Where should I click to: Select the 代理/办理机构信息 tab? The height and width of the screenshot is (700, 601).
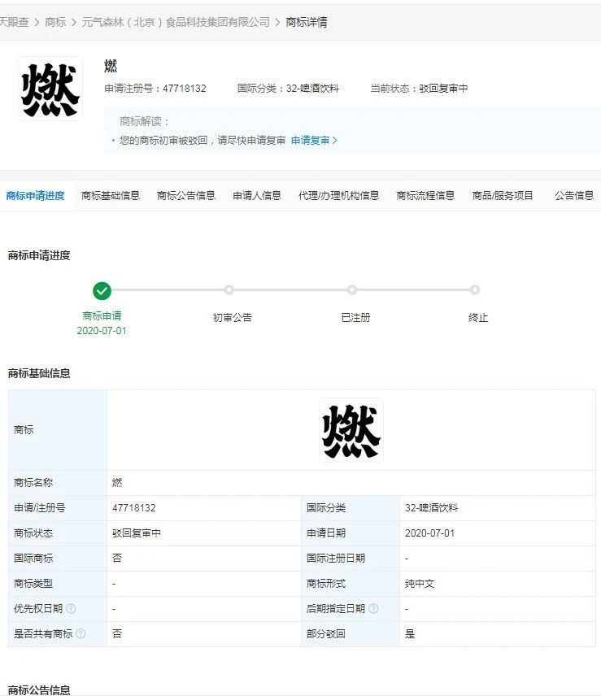point(338,196)
